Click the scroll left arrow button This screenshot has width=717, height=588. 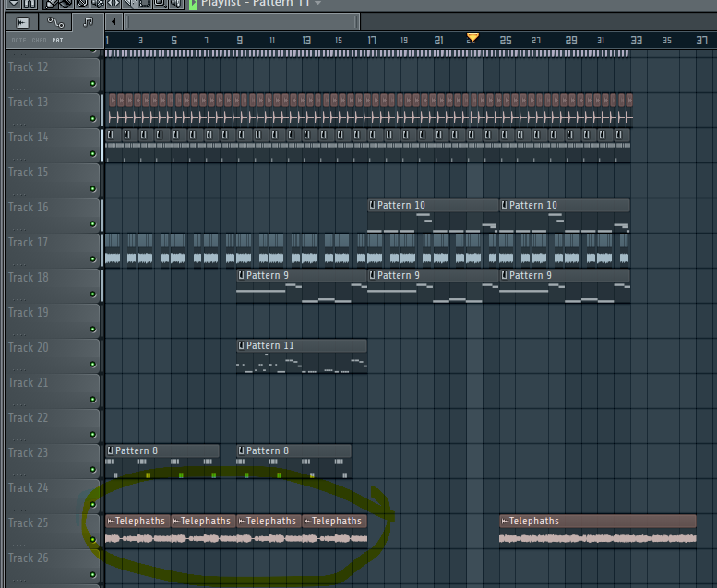tap(113, 22)
